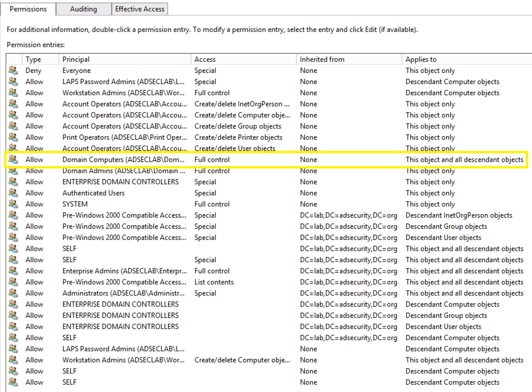Open the Effective Access tab
532x392 pixels.
(140, 9)
